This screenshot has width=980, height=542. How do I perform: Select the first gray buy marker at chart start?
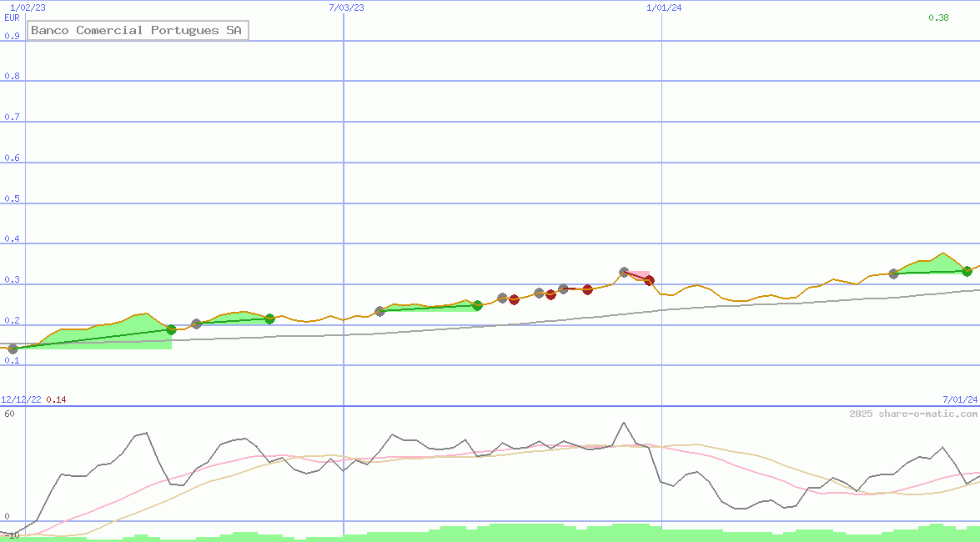pyautogui.click(x=13, y=349)
